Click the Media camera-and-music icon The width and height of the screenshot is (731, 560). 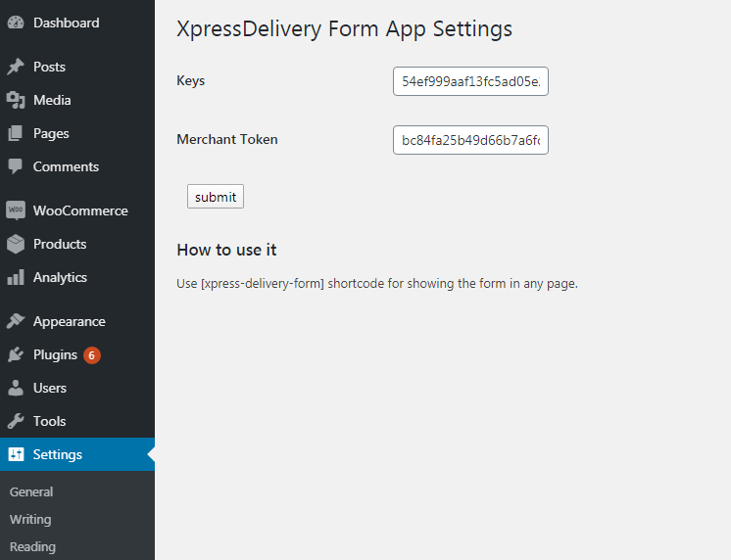click(16, 100)
